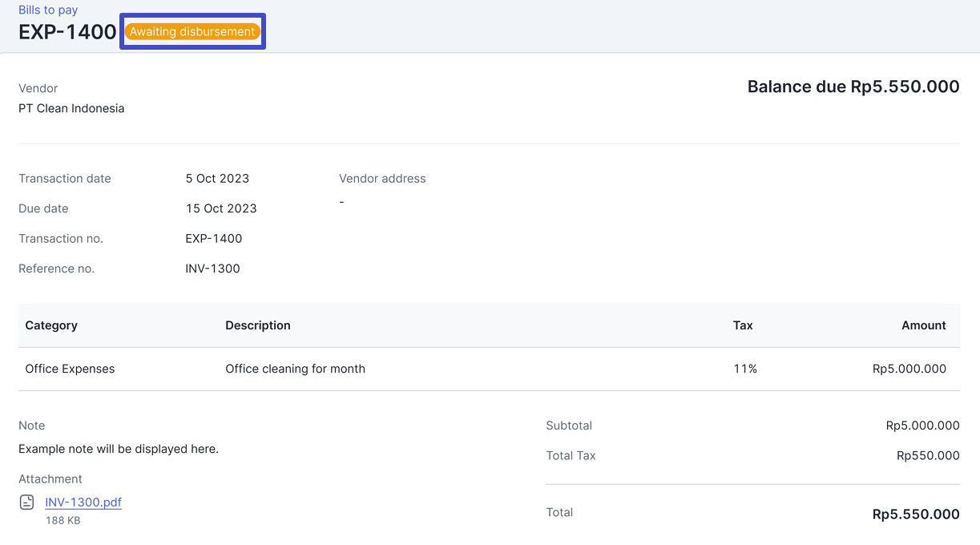
Task: Click the Category column header
Action: 51,325
